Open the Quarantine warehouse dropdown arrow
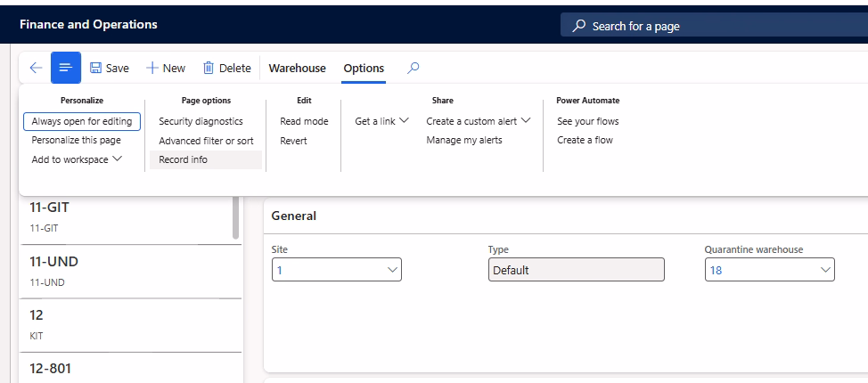Screen dimensions: 868x383 (x=825, y=270)
